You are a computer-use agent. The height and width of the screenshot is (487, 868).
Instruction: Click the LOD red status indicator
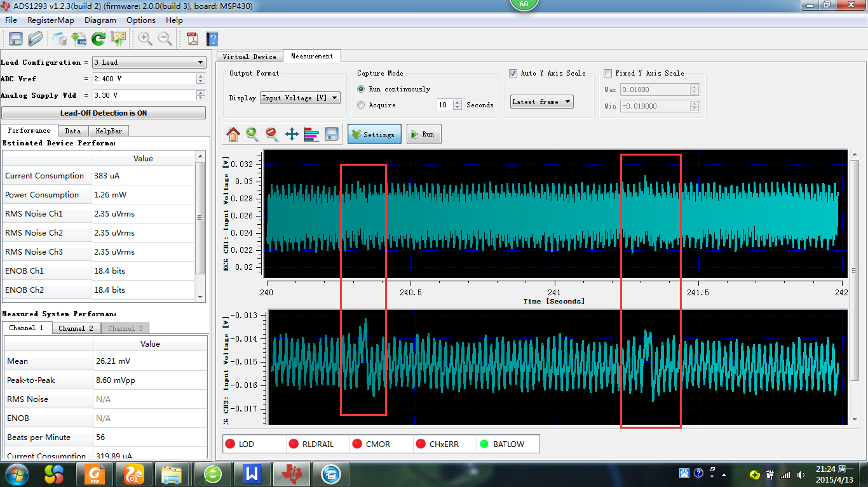(x=231, y=444)
